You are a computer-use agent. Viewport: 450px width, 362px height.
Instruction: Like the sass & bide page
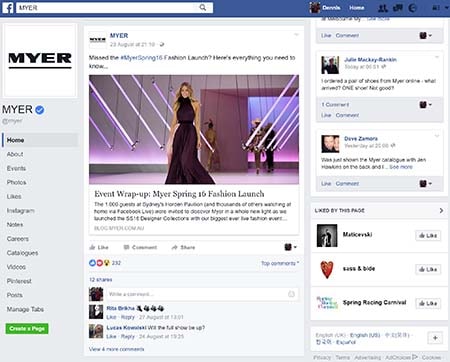tap(428, 269)
